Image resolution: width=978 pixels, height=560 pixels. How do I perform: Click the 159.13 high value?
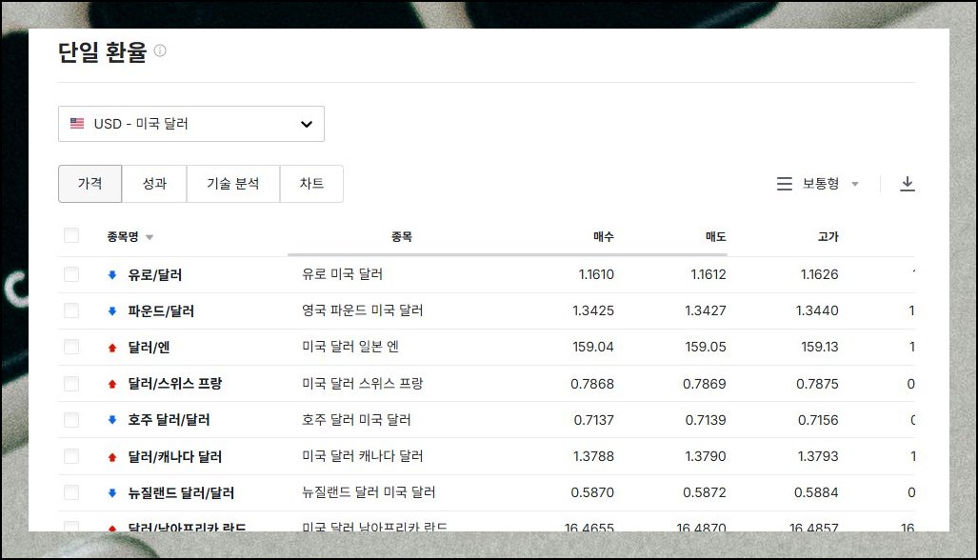(x=820, y=347)
